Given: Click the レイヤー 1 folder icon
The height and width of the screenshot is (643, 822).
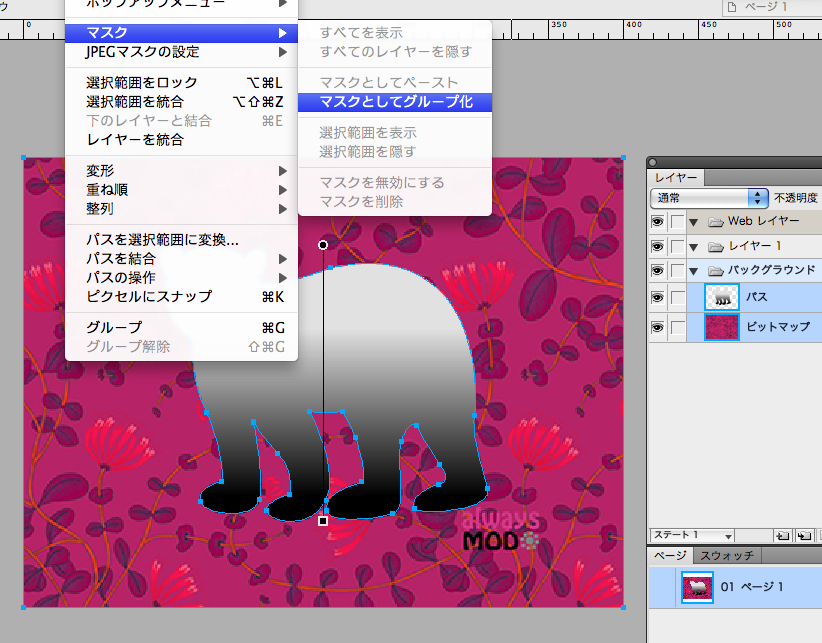Looking at the screenshot, I should (x=715, y=246).
